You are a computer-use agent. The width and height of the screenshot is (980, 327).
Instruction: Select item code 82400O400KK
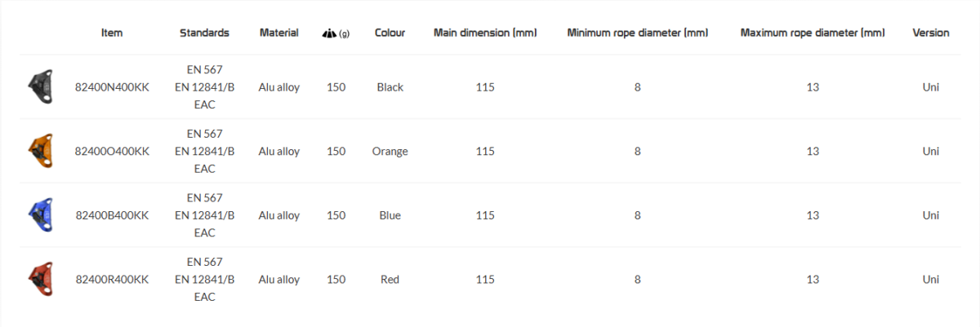(112, 152)
